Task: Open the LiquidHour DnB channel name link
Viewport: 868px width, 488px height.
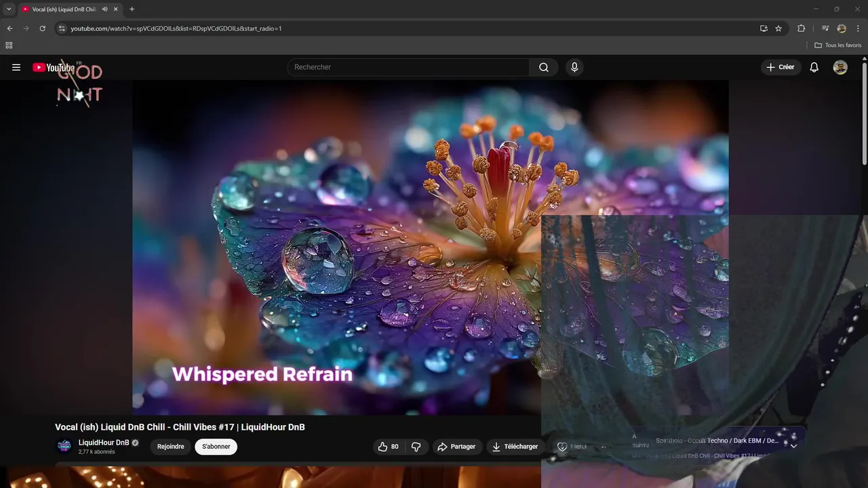Action: pos(104,443)
